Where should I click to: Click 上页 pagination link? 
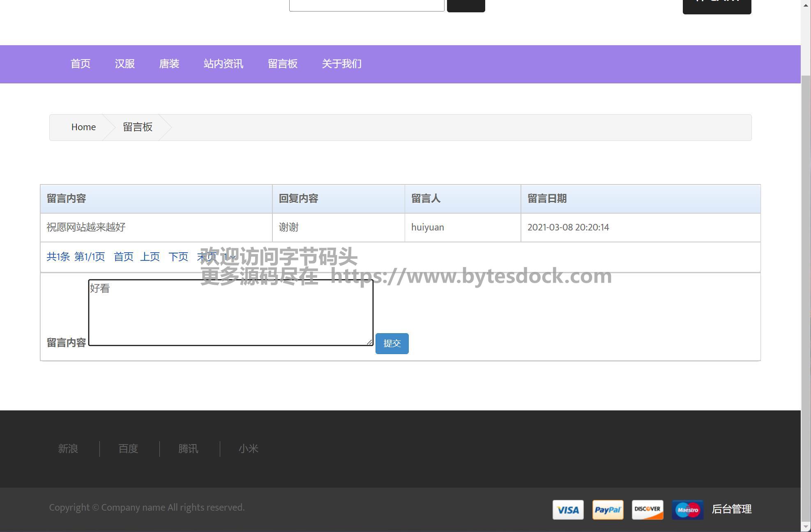pos(150,257)
